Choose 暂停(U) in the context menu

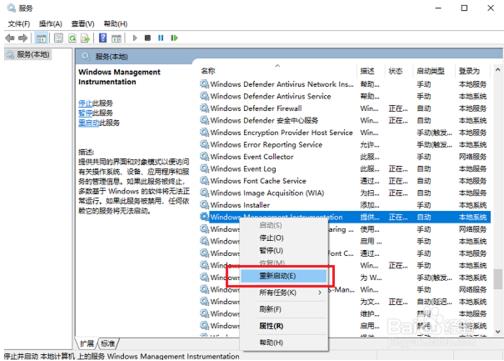coord(284,250)
